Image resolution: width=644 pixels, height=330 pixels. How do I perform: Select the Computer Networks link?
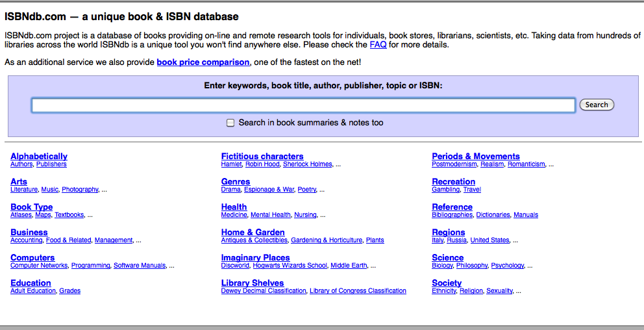39,266
